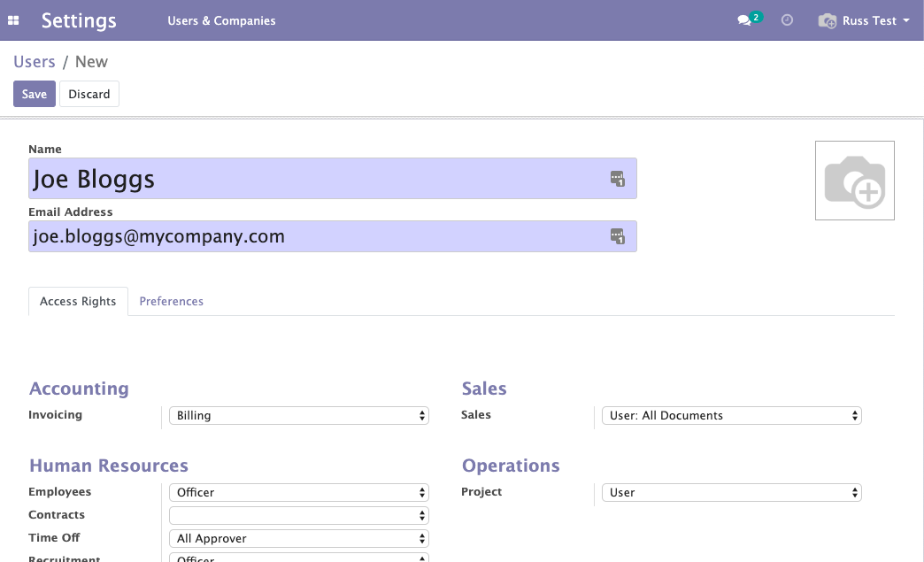This screenshot has width=924, height=562.
Task: Go back to Users via breadcrumb
Action: (x=35, y=62)
